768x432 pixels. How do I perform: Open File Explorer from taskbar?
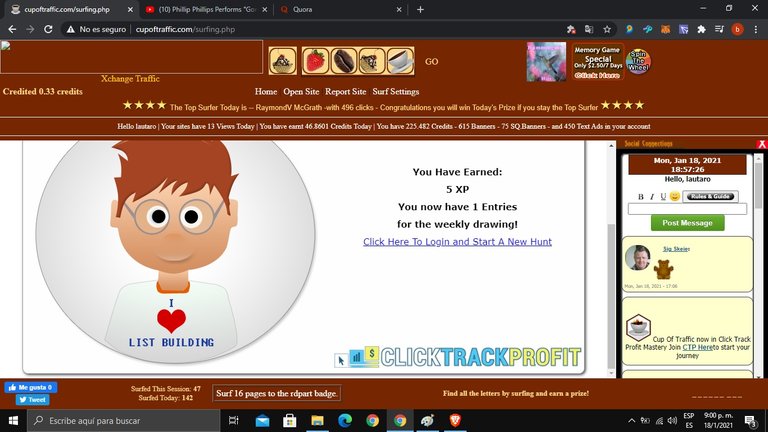pyautogui.click(x=317, y=420)
